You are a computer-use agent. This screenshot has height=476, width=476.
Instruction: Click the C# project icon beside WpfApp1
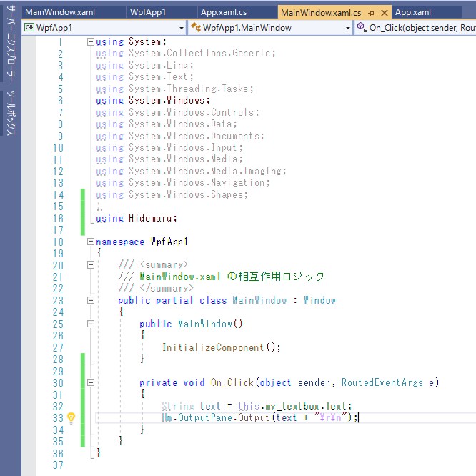[29, 28]
